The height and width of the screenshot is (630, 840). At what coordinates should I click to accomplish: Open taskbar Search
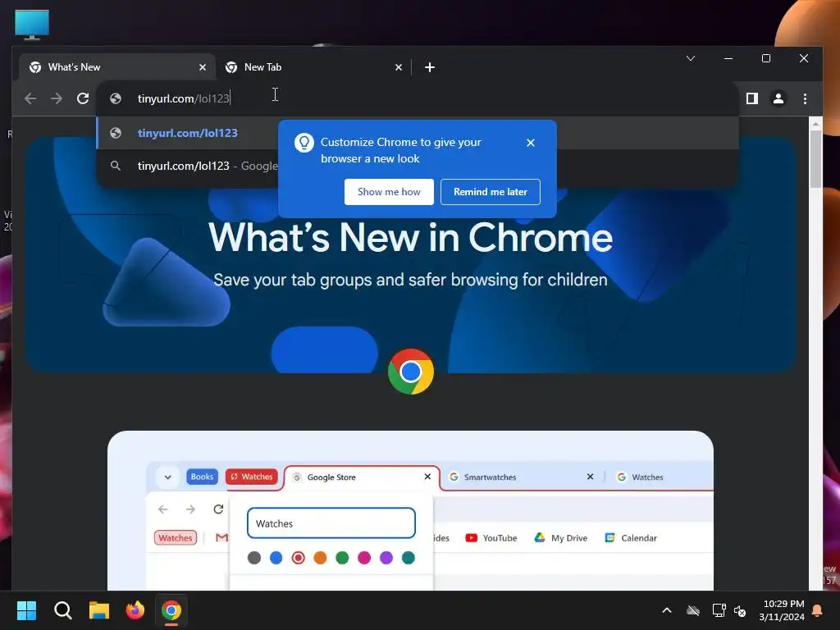click(x=62, y=610)
